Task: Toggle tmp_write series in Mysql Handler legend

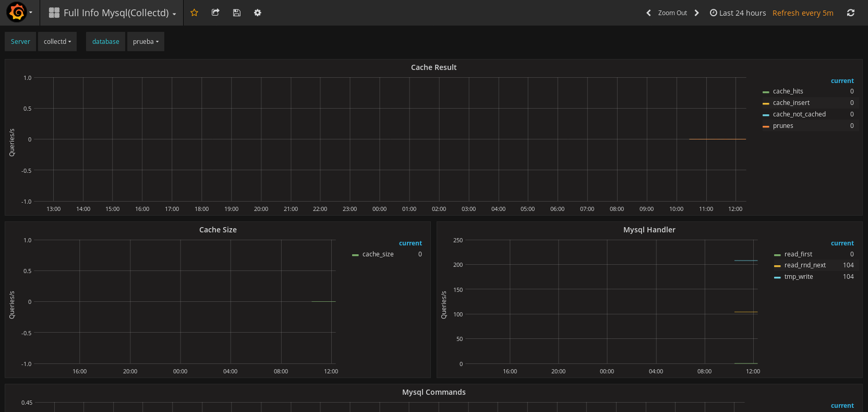Action: click(x=798, y=277)
